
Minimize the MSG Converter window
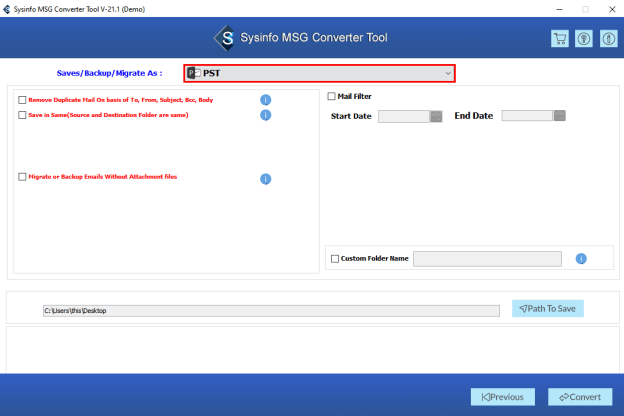[x=559, y=9]
